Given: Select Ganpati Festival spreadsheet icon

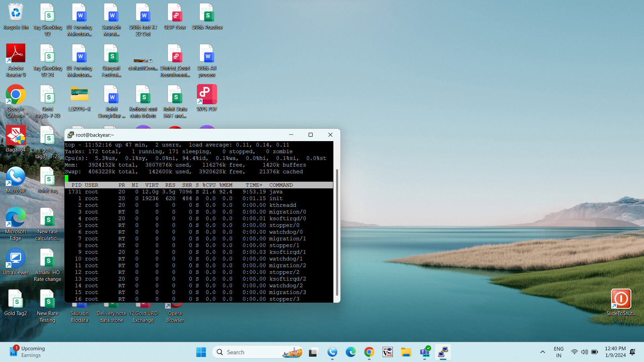Looking at the screenshot, I should (111, 61).
